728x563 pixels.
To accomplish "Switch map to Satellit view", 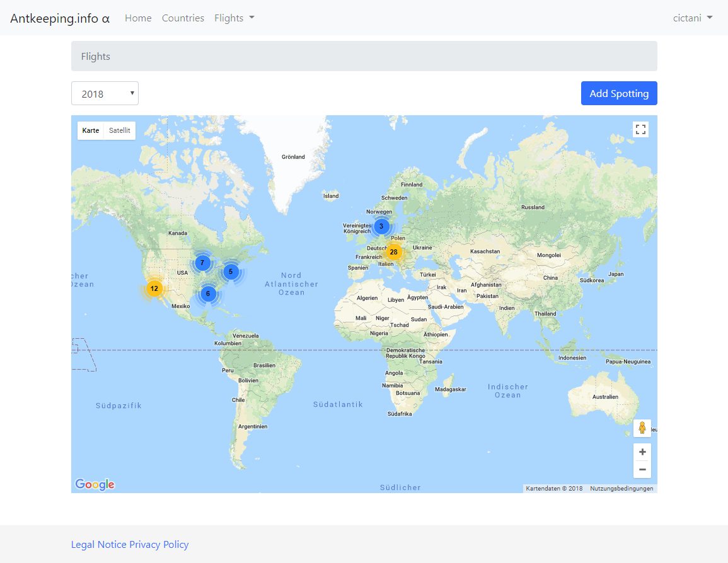I will 119,130.
